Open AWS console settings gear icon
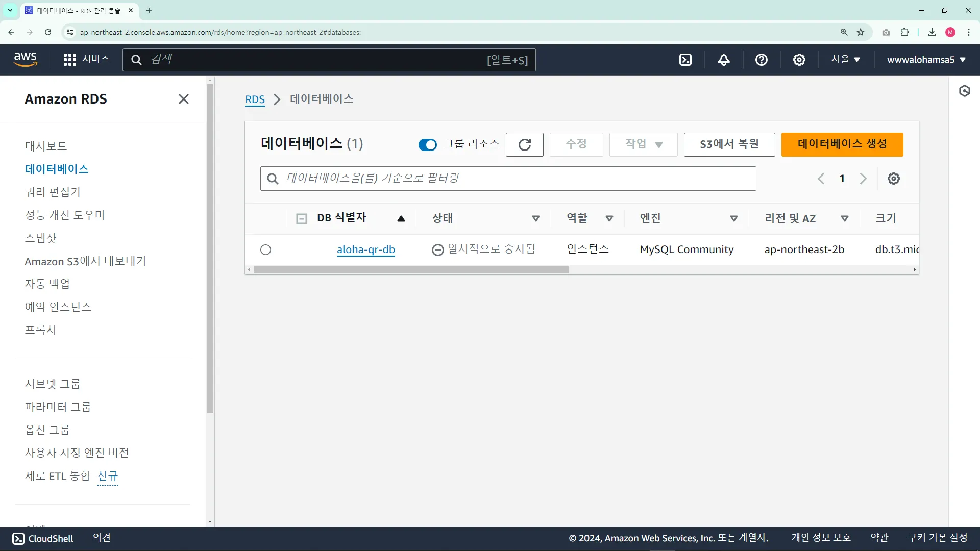 pos(799,60)
